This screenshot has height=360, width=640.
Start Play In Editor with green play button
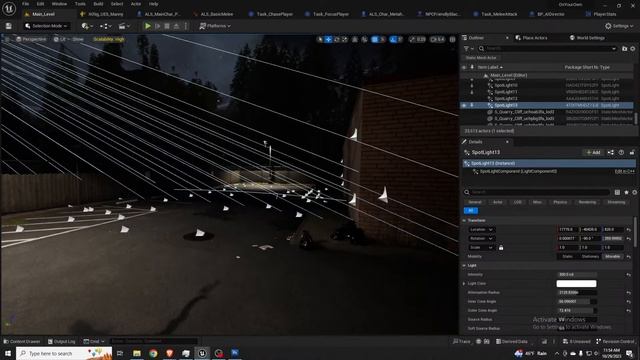[x=148, y=26]
